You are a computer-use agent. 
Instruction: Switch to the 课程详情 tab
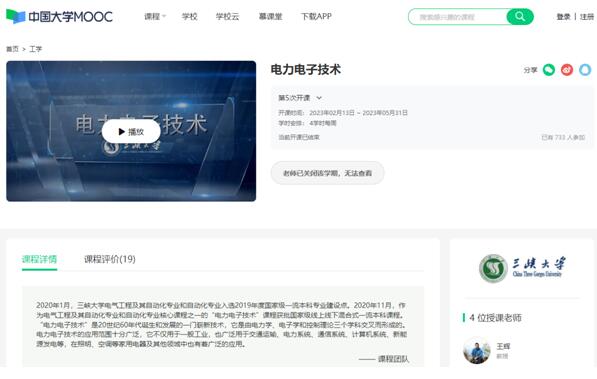(39, 259)
